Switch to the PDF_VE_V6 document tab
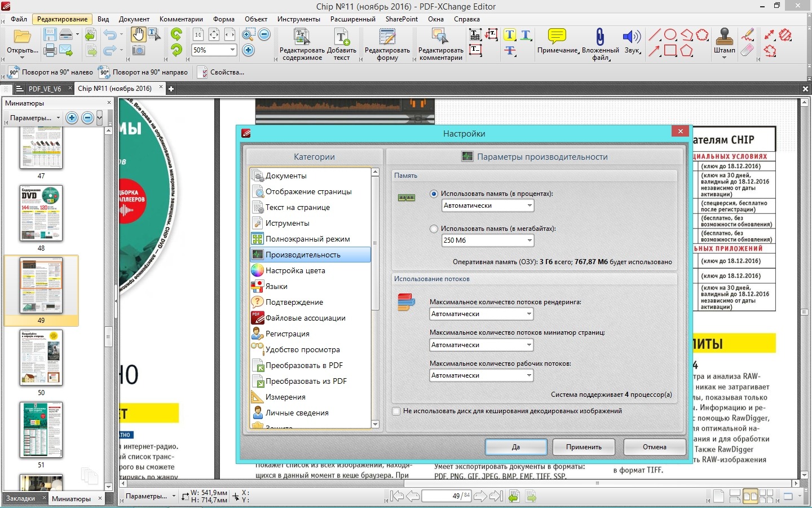812x508 pixels. pos(45,89)
